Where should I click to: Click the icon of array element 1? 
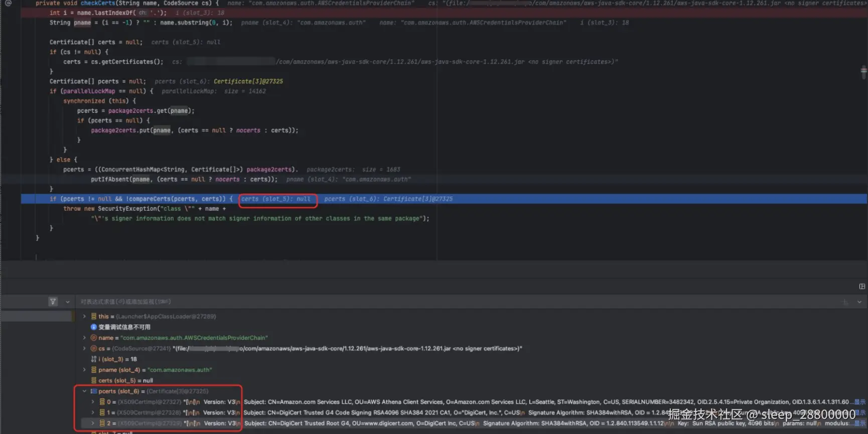102,412
